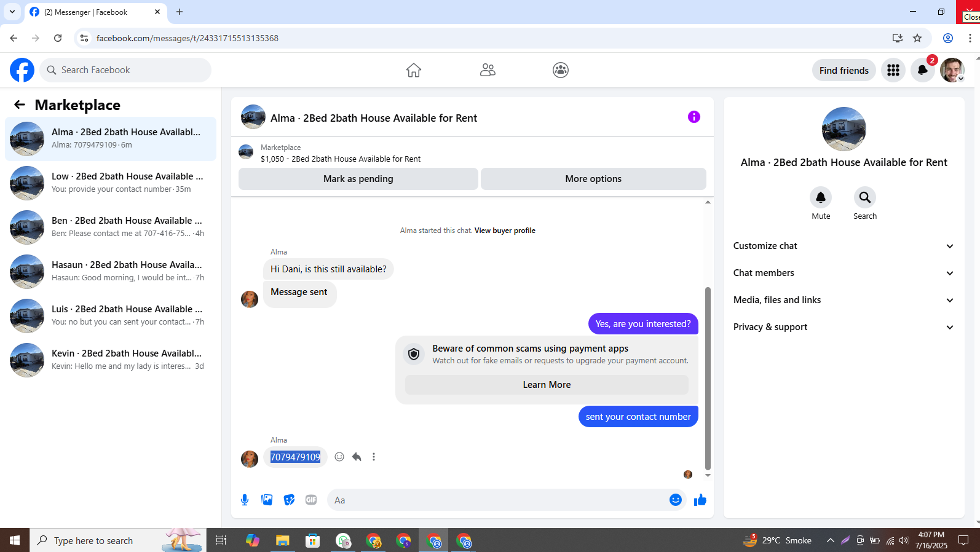The height and width of the screenshot is (552, 980).
Task: Attach a photo or file
Action: click(x=267, y=500)
